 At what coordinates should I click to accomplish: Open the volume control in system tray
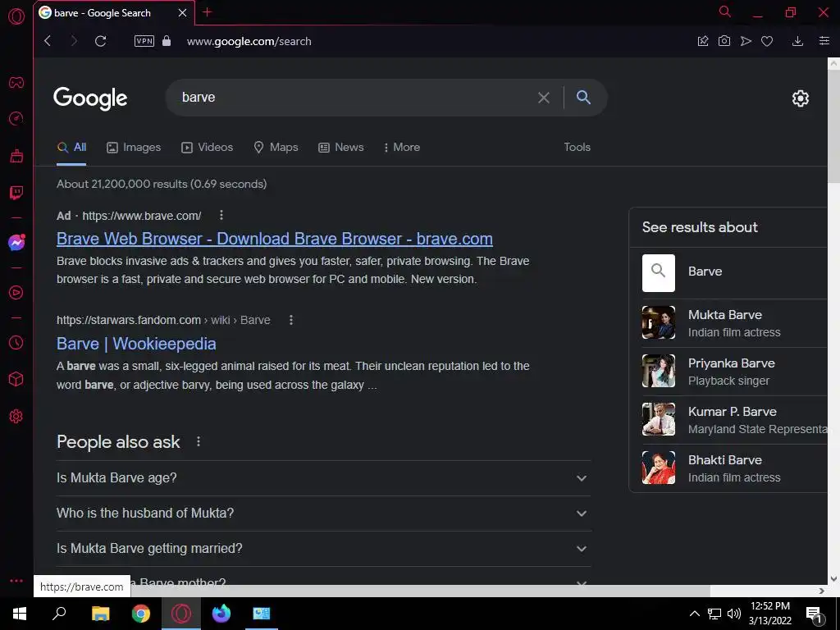[734, 614]
